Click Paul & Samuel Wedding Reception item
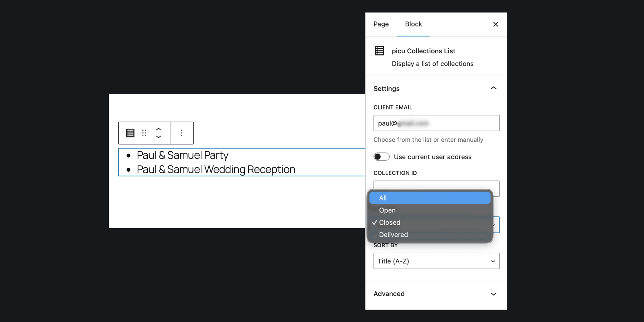Screen dimensions: 644x322 pos(216,170)
